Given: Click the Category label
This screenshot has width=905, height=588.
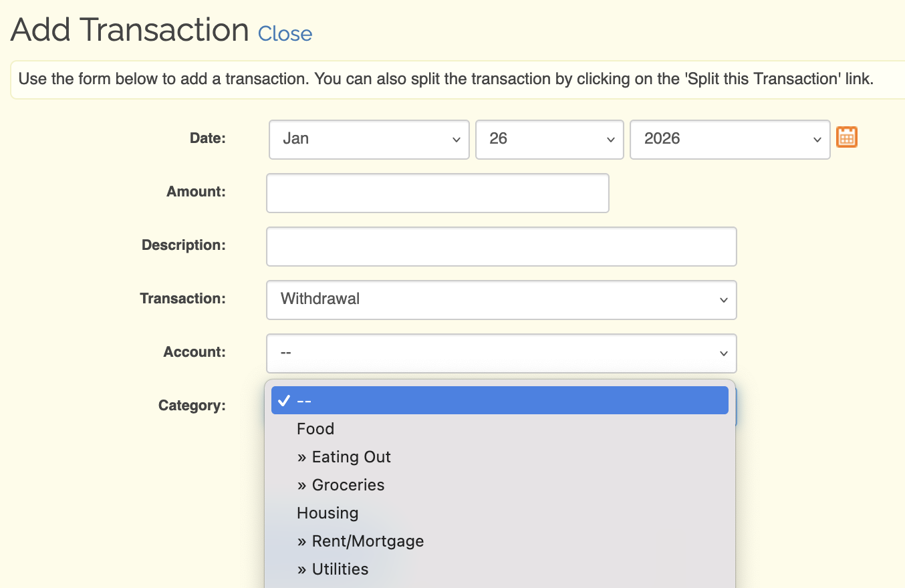Looking at the screenshot, I should (x=192, y=406).
